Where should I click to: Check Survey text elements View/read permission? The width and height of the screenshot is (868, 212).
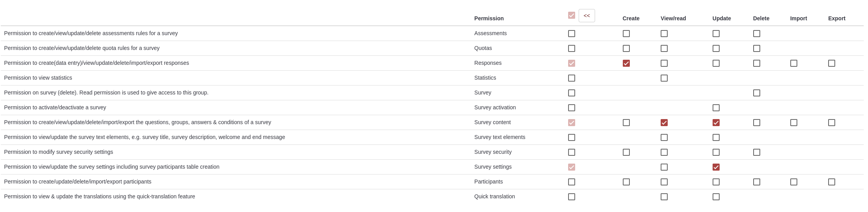664,137
